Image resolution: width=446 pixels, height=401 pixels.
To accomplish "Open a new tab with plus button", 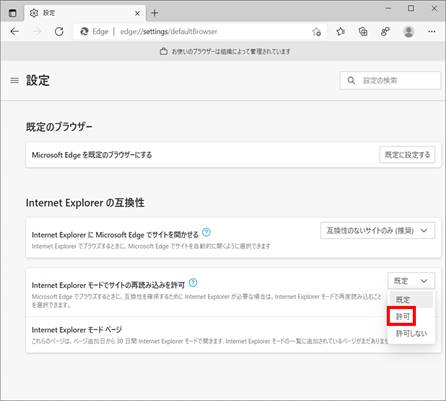I will [154, 13].
